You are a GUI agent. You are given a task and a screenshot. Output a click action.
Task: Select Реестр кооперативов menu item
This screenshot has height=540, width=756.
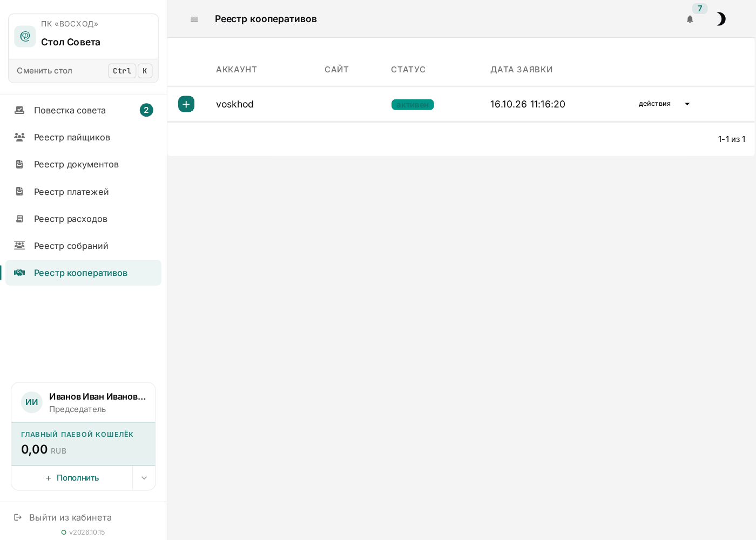[x=83, y=273]
